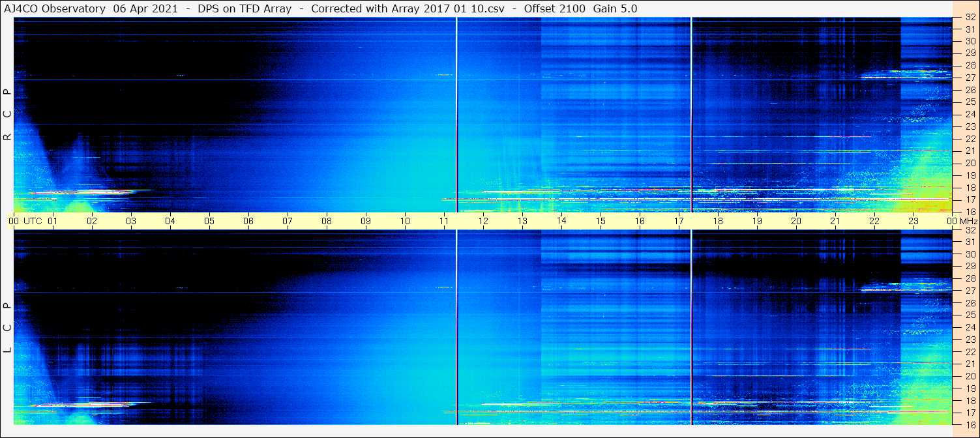Click the 20 hour tick label on time axis
980x438 pixels.
click(x=796, y=221)
